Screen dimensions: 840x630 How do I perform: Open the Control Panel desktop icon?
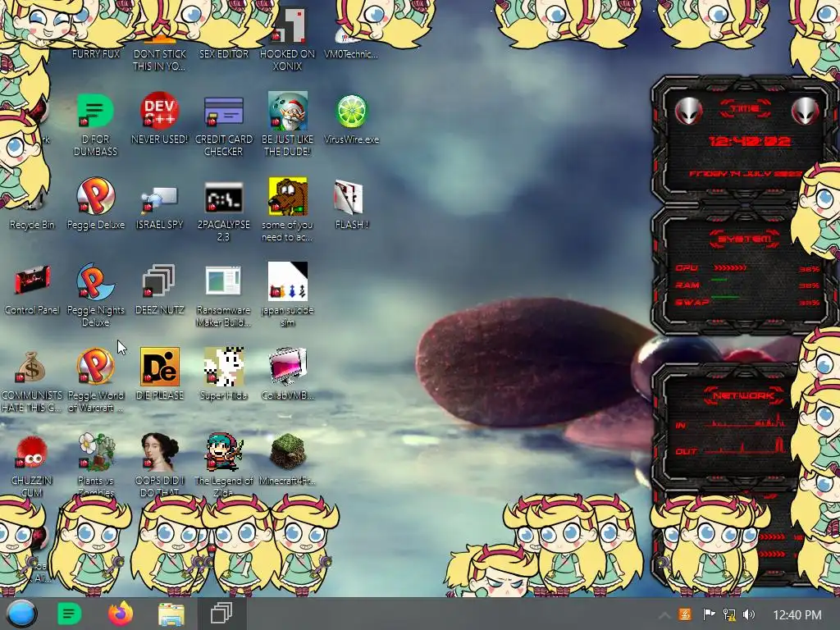pos(32,281)
